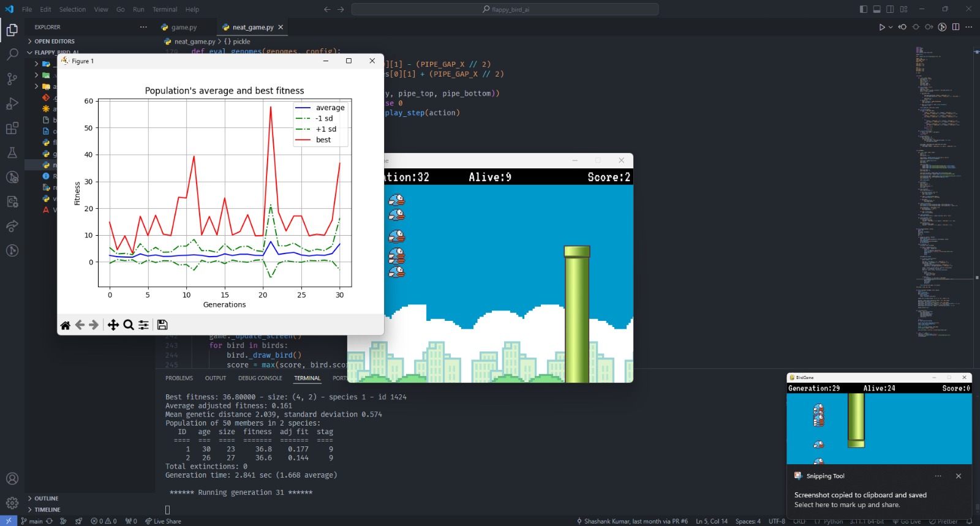The image size is (980, 526).
Task: Click the remote window indicator in status bar
Action: (9, 521)
